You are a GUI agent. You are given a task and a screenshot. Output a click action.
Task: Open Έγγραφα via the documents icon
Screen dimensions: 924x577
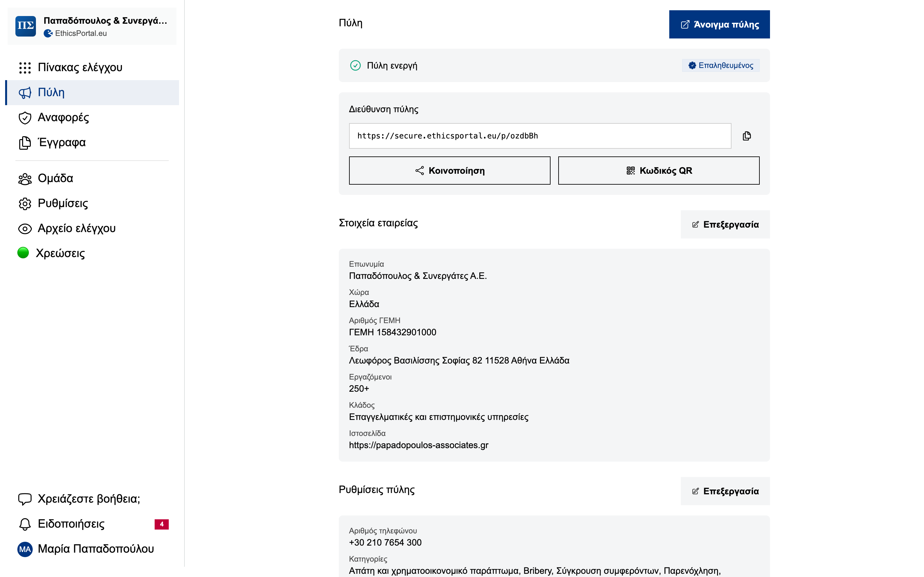[24, 142]
